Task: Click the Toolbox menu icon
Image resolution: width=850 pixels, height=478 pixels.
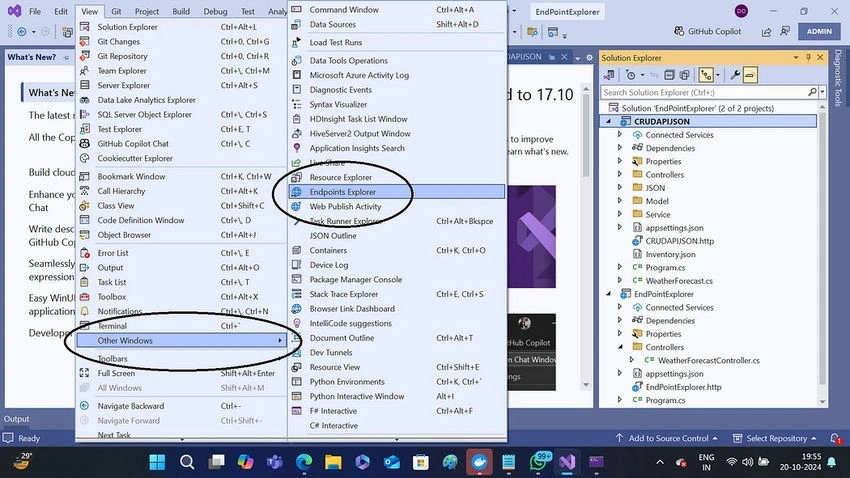Action: pyautogui.click(x=85, y=297)
